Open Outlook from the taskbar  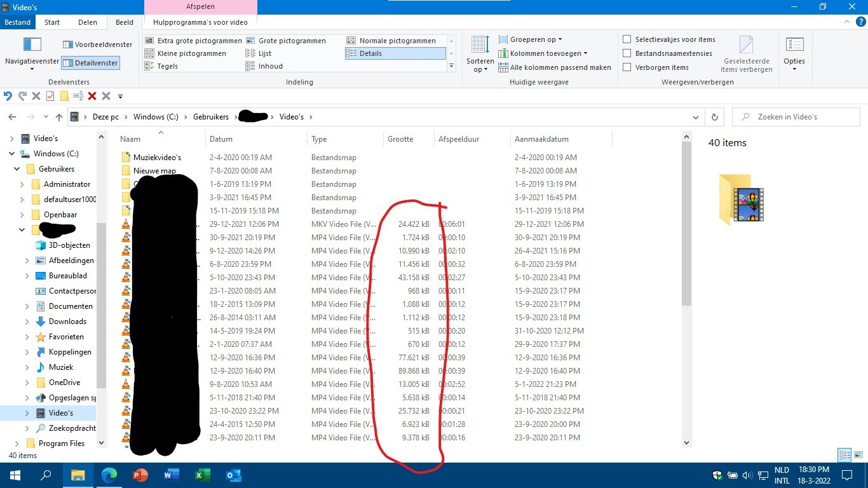pyautogui.click(x=234, y=475)
